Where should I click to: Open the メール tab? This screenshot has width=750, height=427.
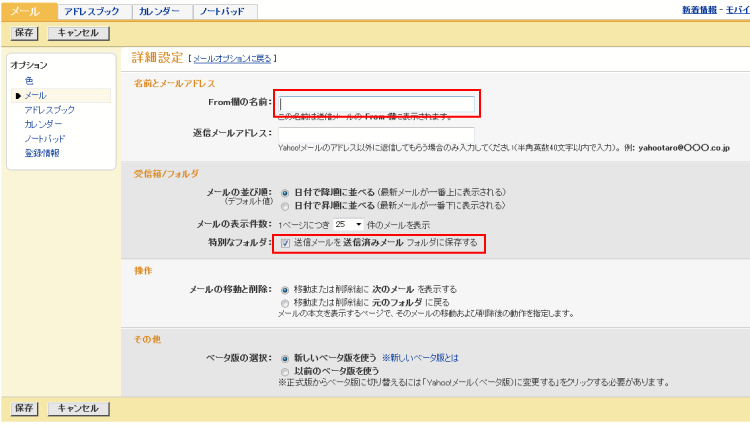click(x=25, y=11)
